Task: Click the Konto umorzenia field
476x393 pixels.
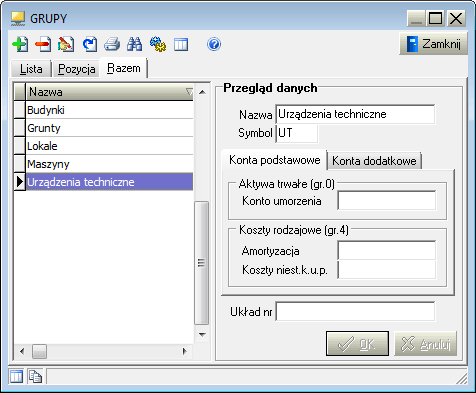Action: 387,201
